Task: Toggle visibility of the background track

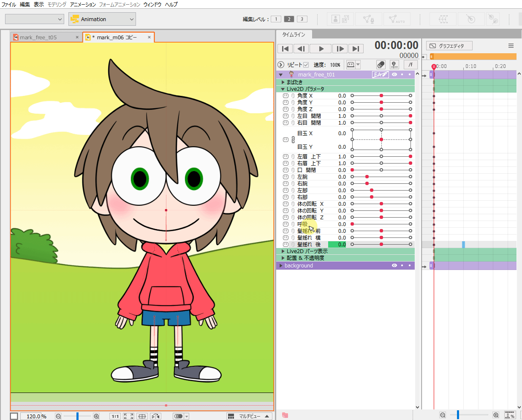Action: tap(394, 265)
